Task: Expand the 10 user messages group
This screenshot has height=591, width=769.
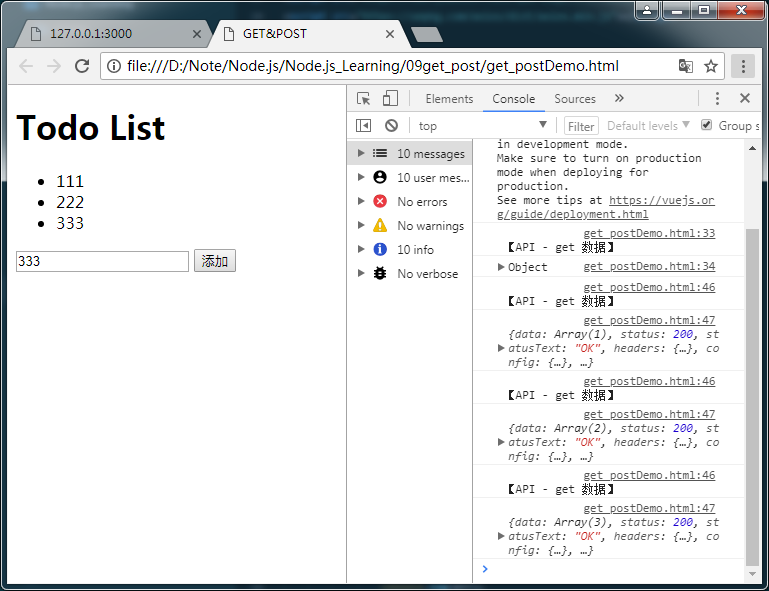Action: pyautogui.click(x=361, y=177)
